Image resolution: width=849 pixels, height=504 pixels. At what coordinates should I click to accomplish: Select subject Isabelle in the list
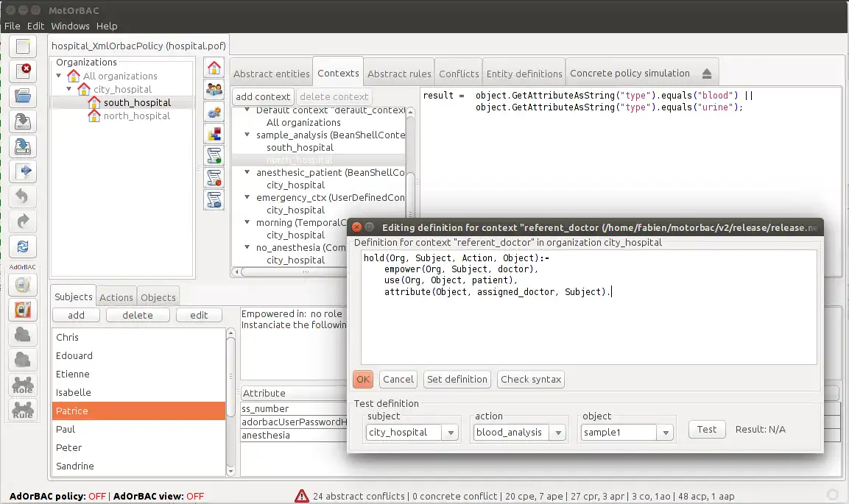pyautogui.click(x=138, y=393)
